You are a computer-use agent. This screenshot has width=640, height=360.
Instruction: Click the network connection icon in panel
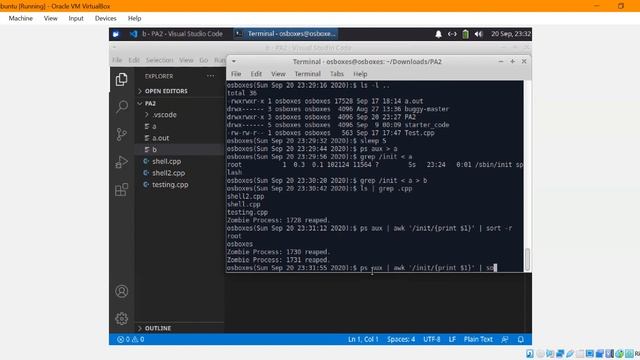pos(452,34)
